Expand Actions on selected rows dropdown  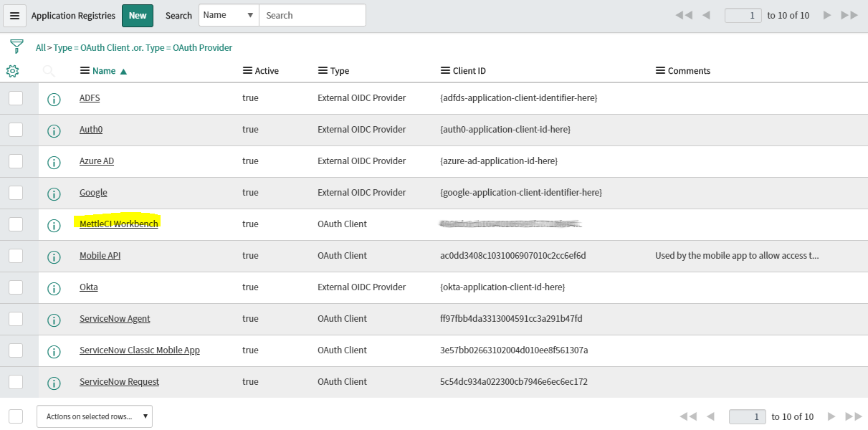(95, 416)
